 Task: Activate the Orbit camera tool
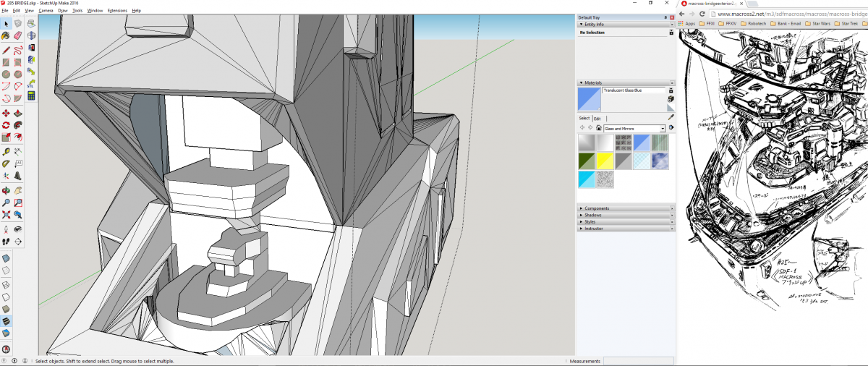click(x=6, y=190)
